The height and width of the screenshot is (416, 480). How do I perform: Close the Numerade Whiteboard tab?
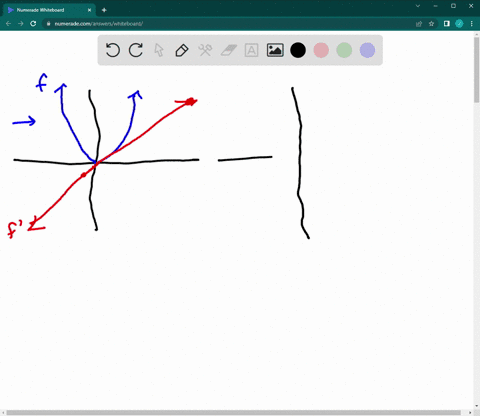pyautogui.click(x=89, y=10)
